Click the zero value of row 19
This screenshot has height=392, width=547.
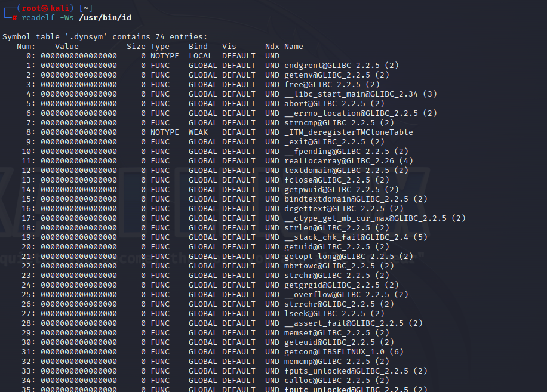click(79, 237)
